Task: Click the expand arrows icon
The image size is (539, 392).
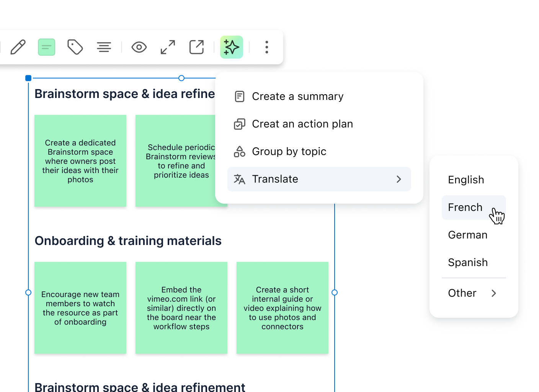Action: click(x=168, y=47)
